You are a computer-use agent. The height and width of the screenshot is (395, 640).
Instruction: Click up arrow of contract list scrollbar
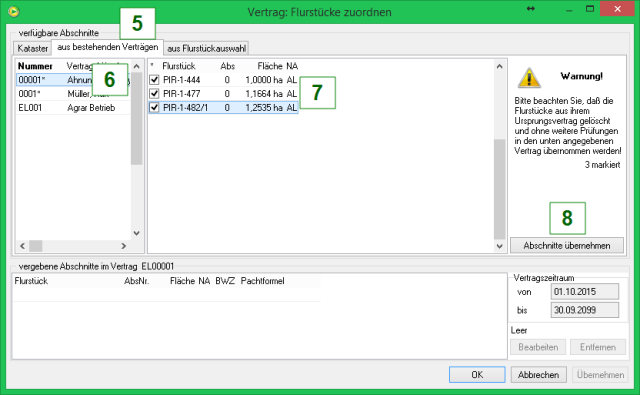pos(137,66)
